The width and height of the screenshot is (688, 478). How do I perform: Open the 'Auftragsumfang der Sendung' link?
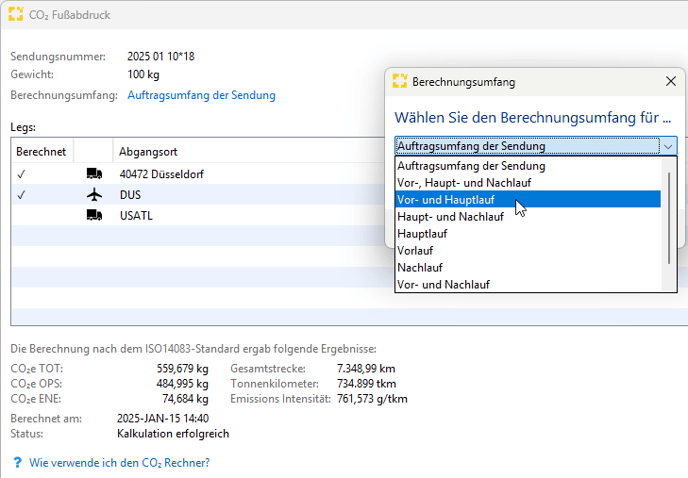pos(201,95)
